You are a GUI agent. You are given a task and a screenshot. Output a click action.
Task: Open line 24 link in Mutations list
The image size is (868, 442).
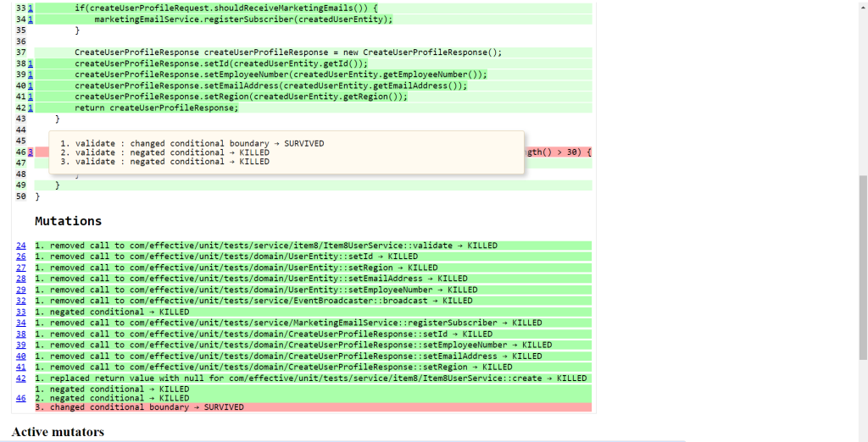tap(20, 246)
